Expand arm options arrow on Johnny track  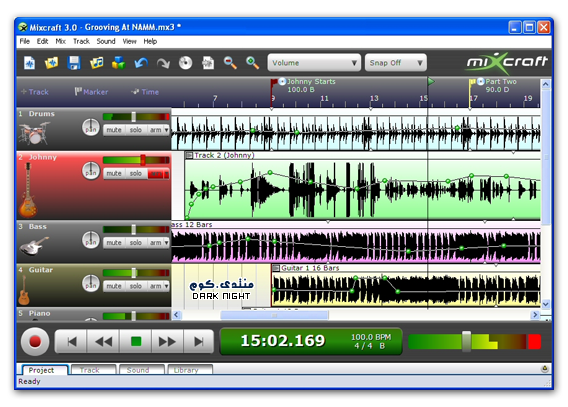167,174
